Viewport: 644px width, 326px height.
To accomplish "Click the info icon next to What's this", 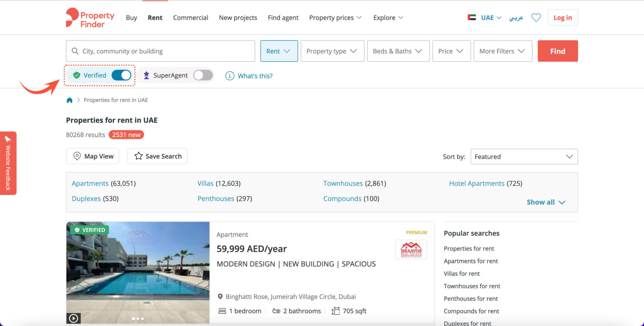I will pos(229,76).
